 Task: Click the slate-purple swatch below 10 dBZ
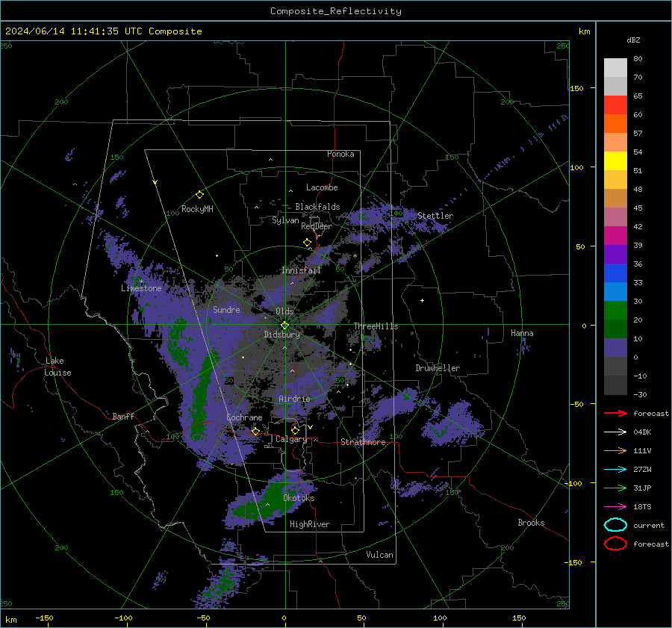615,348
